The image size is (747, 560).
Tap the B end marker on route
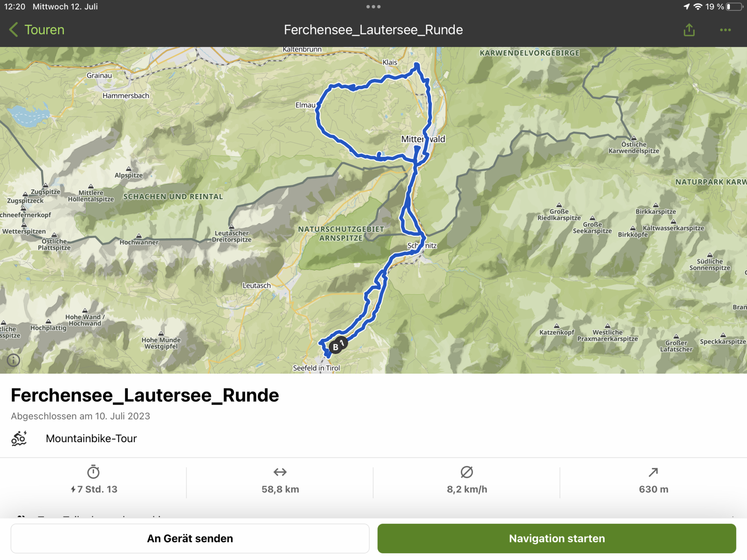coord(335,347)
